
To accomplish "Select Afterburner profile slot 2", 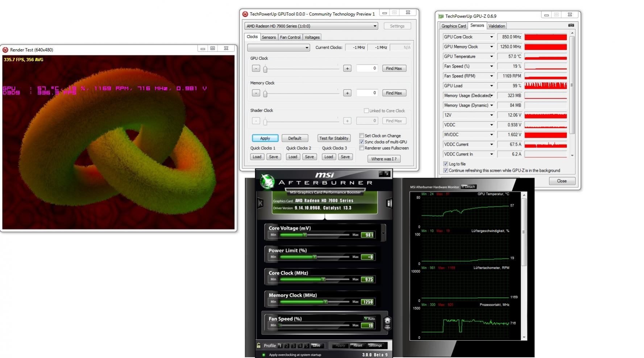I will coord(287,346).
